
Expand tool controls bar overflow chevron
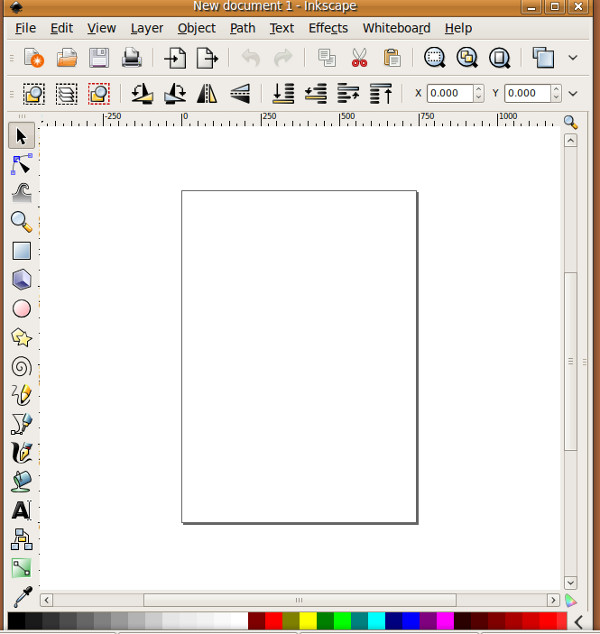573,94
